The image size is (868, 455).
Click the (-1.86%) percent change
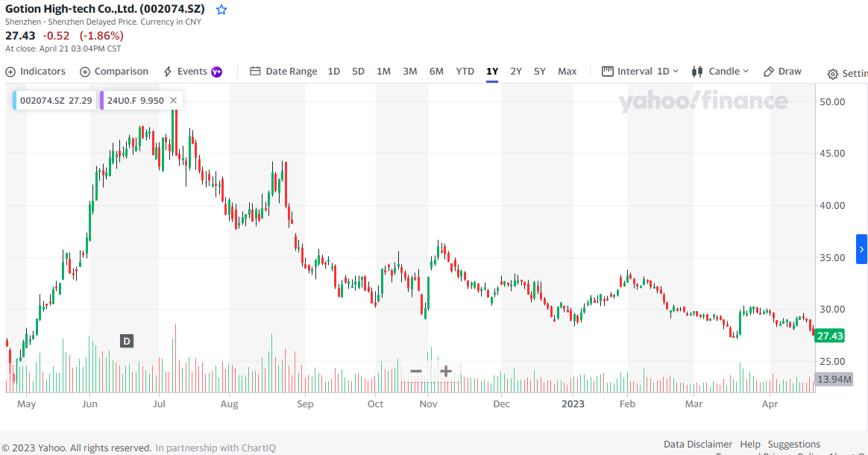pos(101,35)
